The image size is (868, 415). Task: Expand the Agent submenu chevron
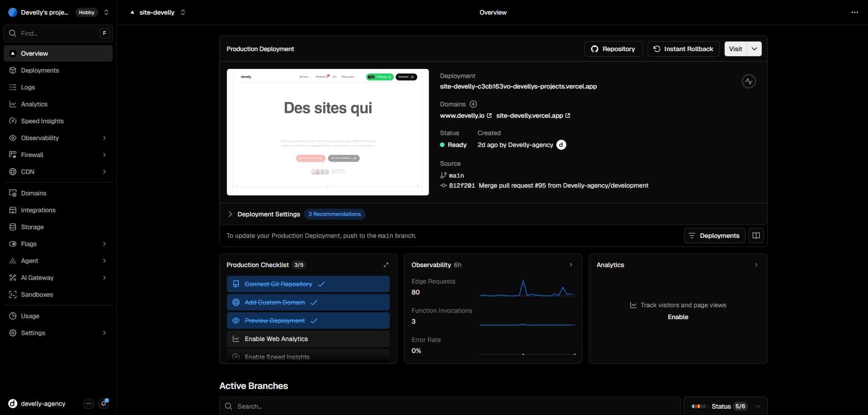[x=105, y=261]
